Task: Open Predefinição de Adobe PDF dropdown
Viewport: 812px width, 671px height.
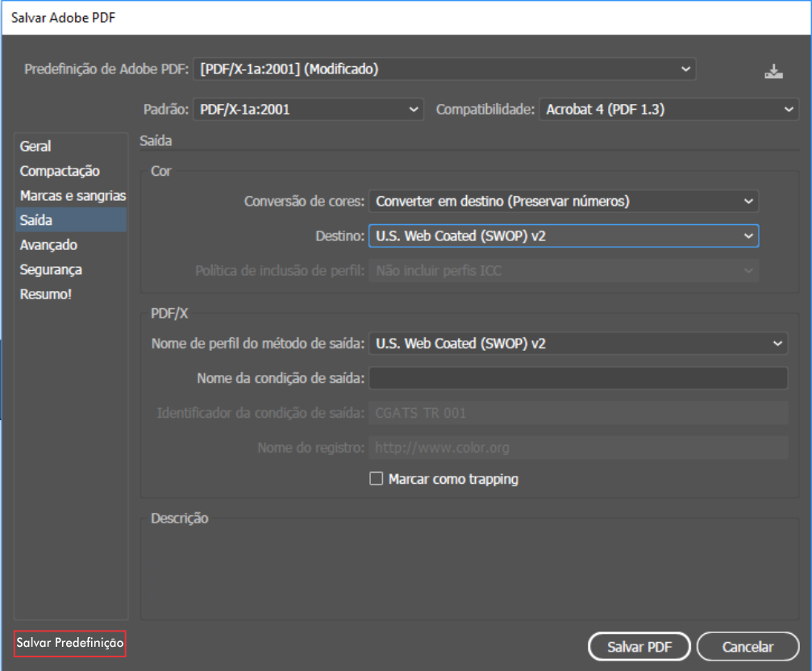Action: 445,69
